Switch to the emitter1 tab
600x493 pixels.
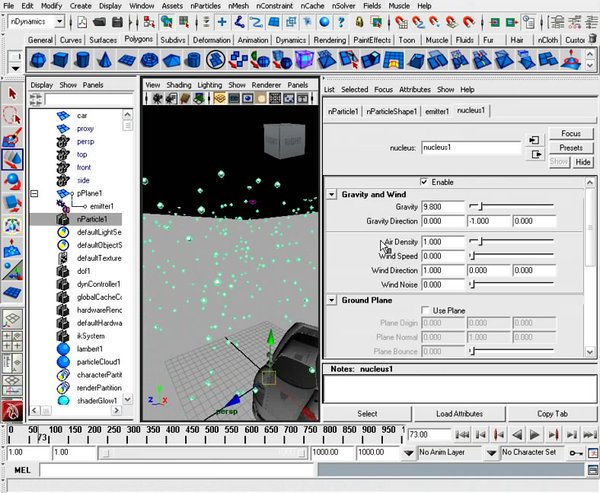[439, 110]
